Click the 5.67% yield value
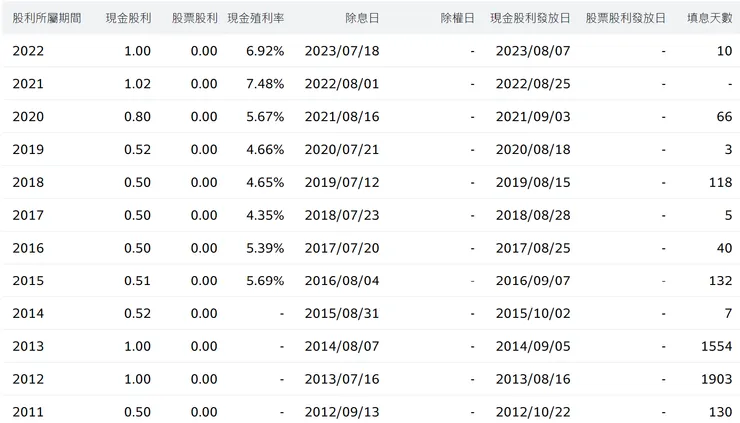This screenshot has height=423, width=740. [x=265, y=117]
